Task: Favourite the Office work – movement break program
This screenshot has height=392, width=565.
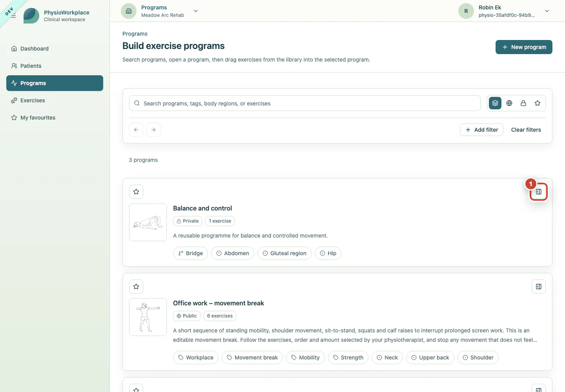Action: click(136, 287)
